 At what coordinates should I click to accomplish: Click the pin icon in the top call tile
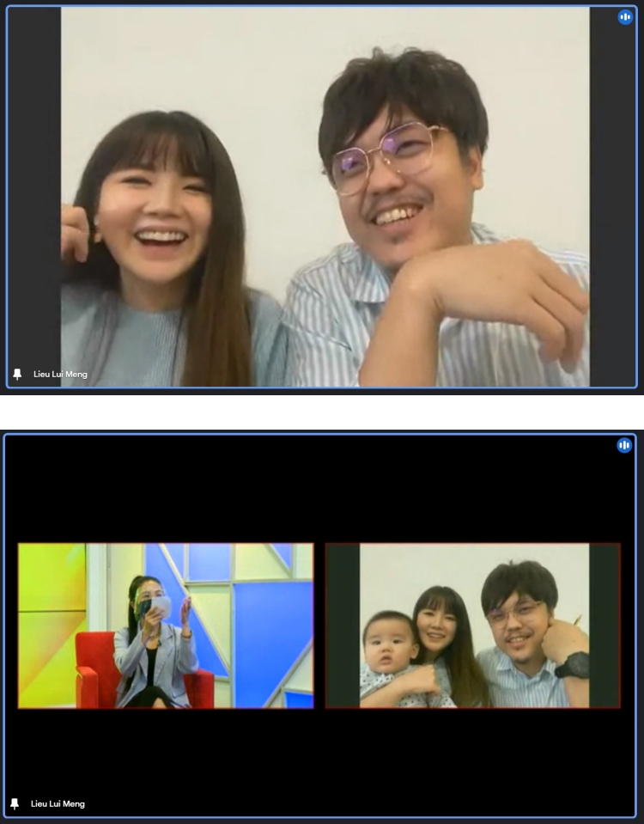17,374
